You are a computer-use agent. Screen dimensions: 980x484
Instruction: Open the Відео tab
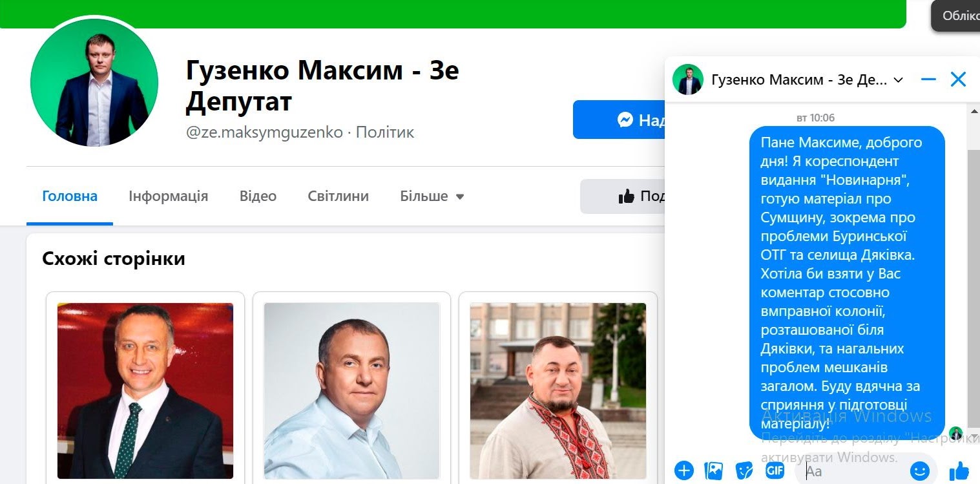pyautogui.click(x=258, y=196)
